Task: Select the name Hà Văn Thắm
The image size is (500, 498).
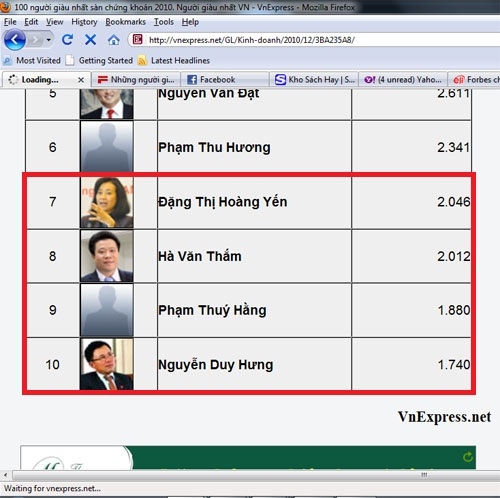Action: (x=200, y=256)
